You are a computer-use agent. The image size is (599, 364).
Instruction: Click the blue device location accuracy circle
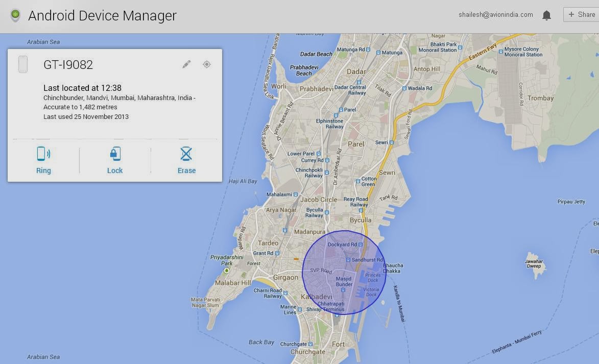[x=344, y=272]
